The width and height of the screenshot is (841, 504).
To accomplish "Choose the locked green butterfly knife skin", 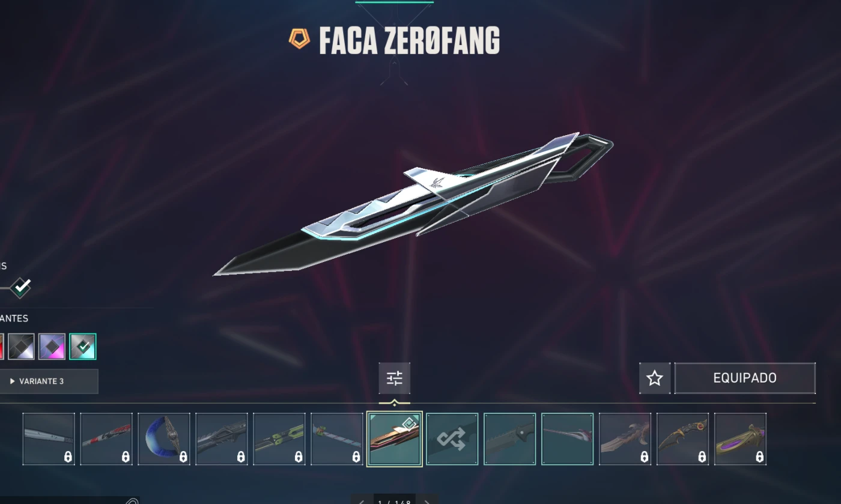I will (279, 439).
